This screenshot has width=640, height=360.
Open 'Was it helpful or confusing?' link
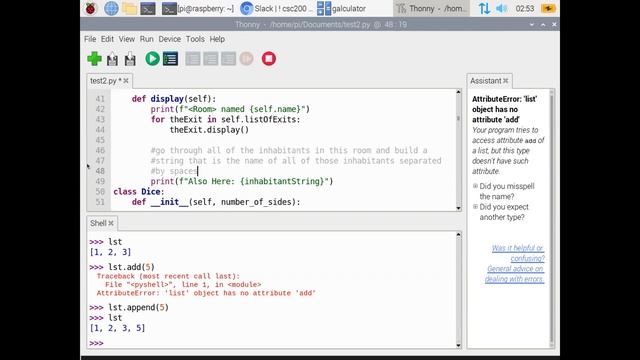[x=518, y=253]
